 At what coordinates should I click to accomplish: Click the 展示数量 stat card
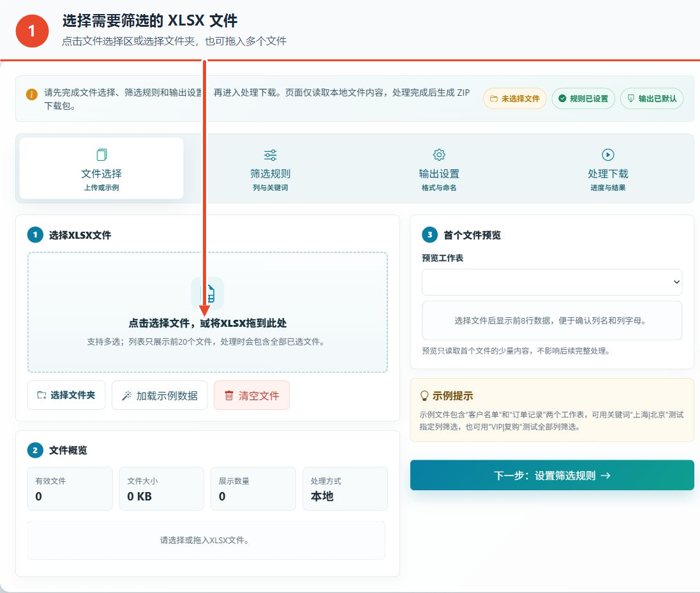pyautogui.click(x=253, y=488)
